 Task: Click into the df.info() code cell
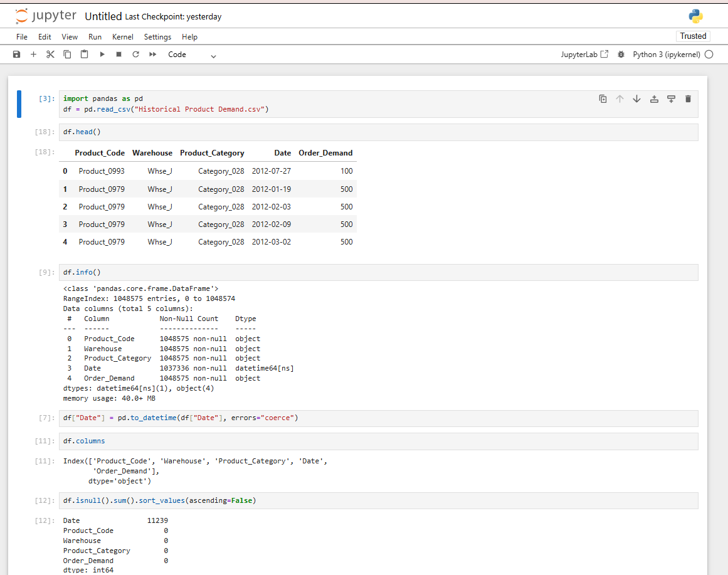coord(378,272)
